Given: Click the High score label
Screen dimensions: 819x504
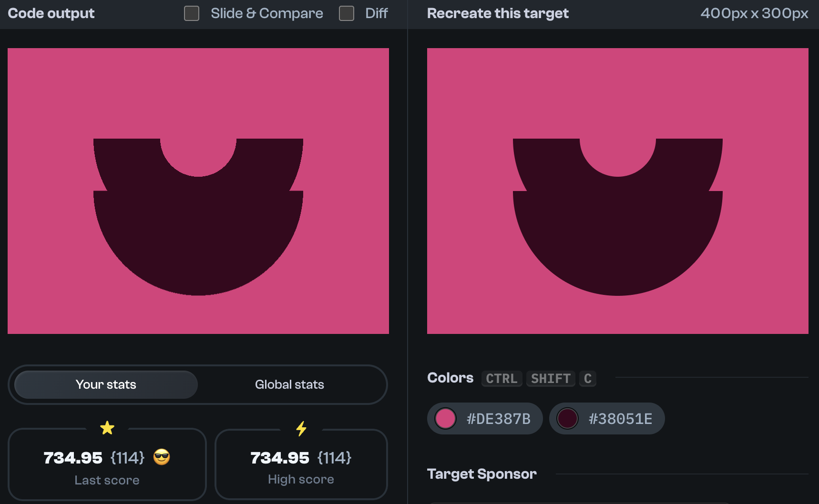Looking at the screenshot, I should (x=301, y=479).
